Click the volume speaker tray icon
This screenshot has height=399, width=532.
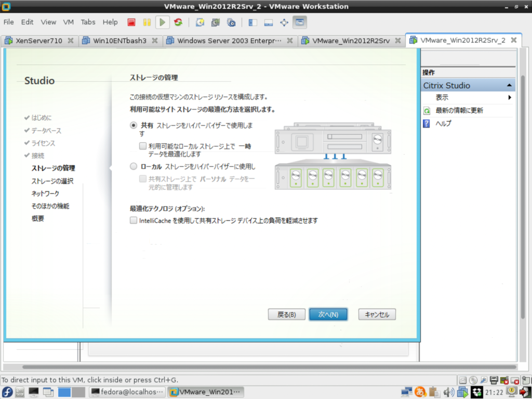[x=448, y=392]
